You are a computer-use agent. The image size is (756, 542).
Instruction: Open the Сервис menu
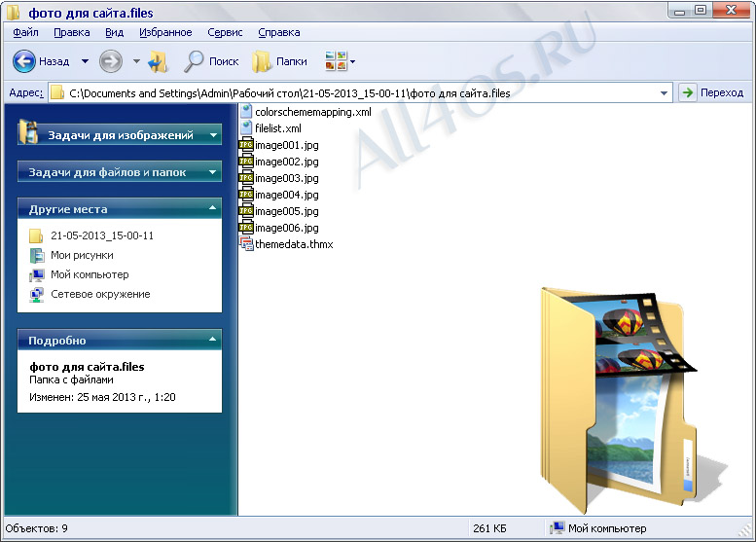[x=225, y=32]
